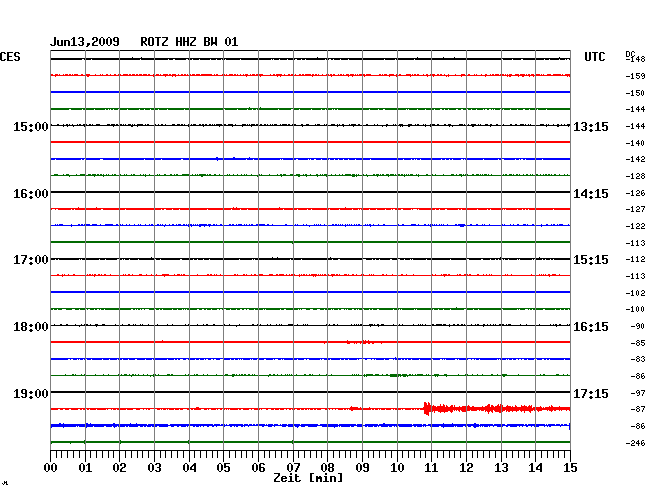Click minute tick label 14 on time axis
650x494 pixels.
point(535,468)
